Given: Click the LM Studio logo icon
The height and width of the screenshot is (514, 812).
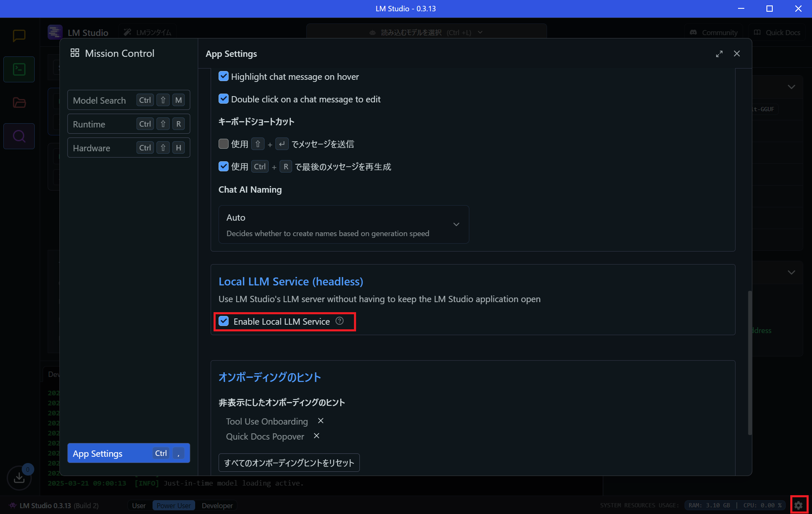Looking at the screenshot, I should [55, 32].
